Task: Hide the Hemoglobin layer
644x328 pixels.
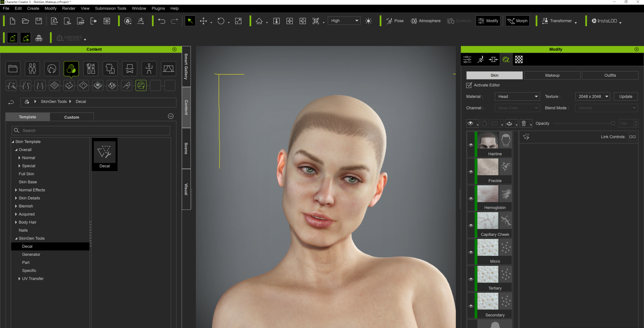Action: (x=471, y=198)
